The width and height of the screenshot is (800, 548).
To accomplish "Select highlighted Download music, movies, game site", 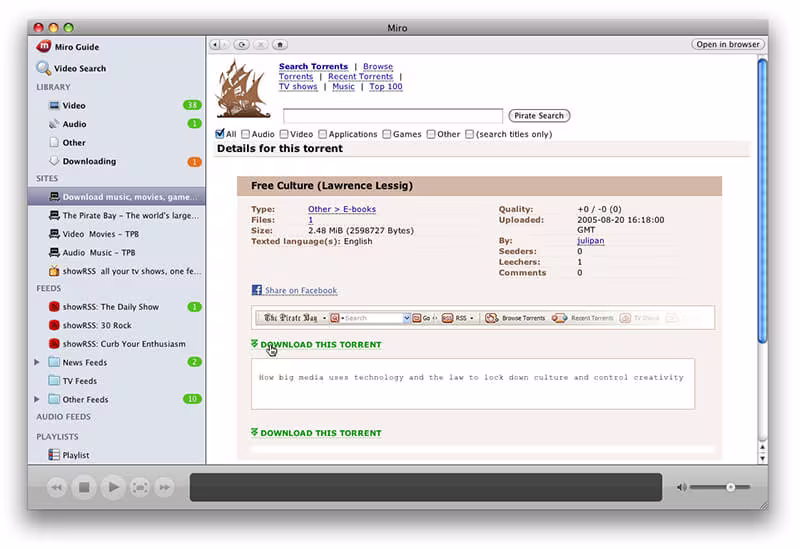I will 117,196.
